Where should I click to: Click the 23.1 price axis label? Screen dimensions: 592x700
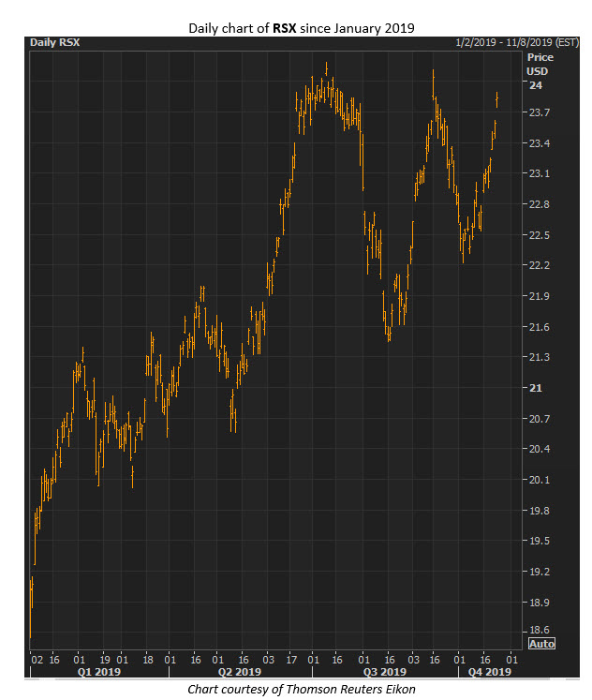pyautogui.click(x=539, y=173)
